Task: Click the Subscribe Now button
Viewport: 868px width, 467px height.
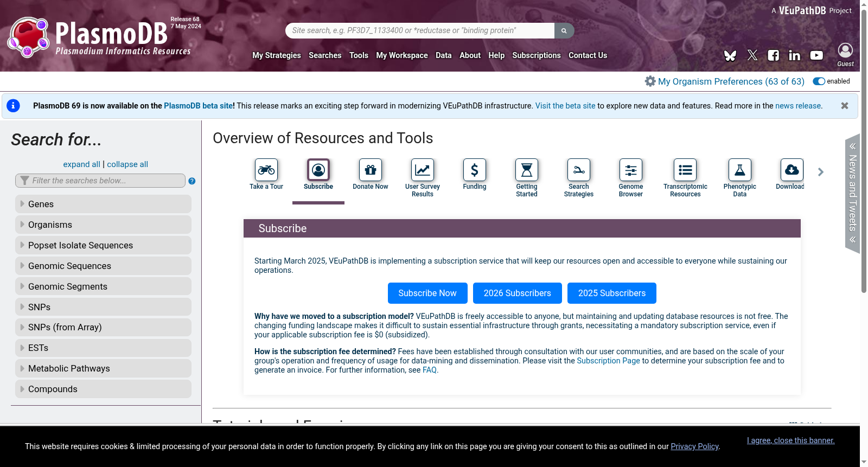Action: tap(427, 293)
